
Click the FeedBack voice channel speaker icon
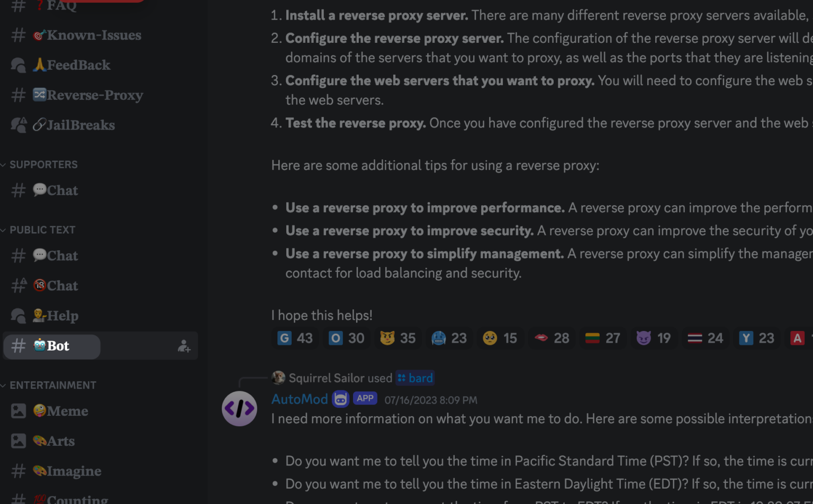18,65
